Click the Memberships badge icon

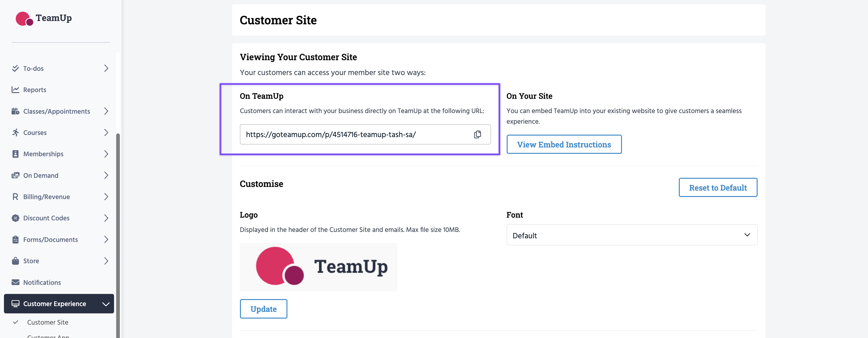tap(15, 154)
